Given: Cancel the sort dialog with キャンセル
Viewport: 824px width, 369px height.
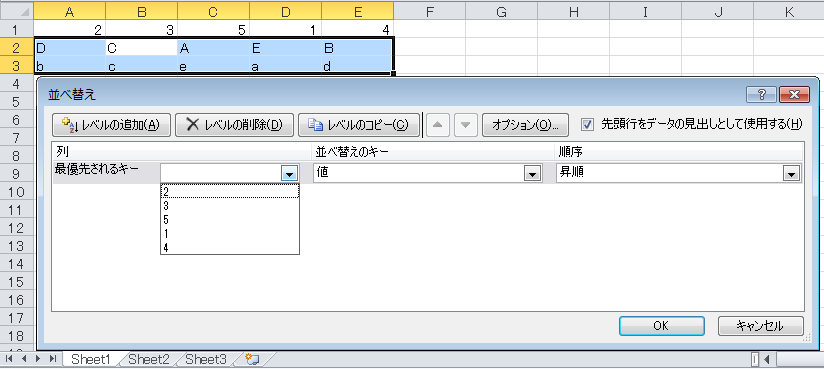Looking at the screenshot, I should click(760, 326).
